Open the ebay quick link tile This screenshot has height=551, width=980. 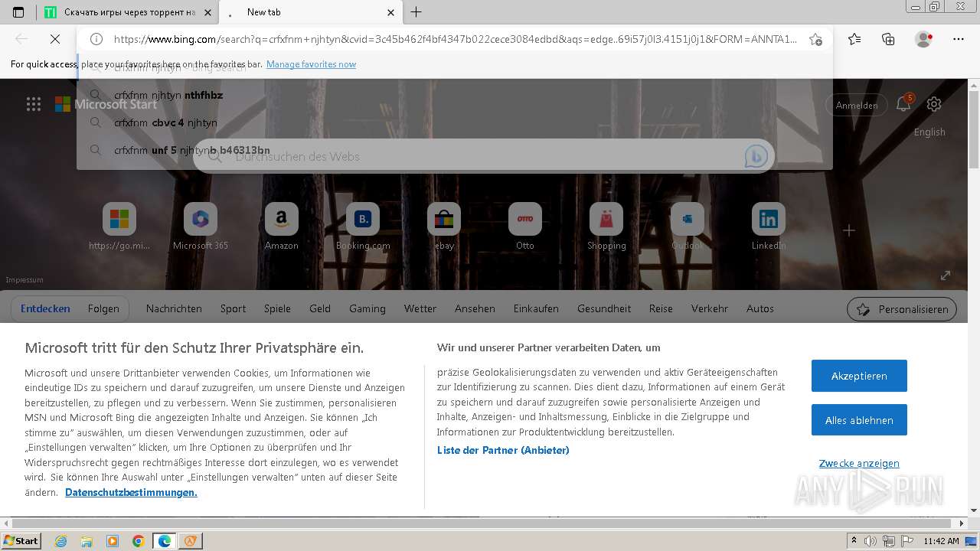click(x=444, y=227)
